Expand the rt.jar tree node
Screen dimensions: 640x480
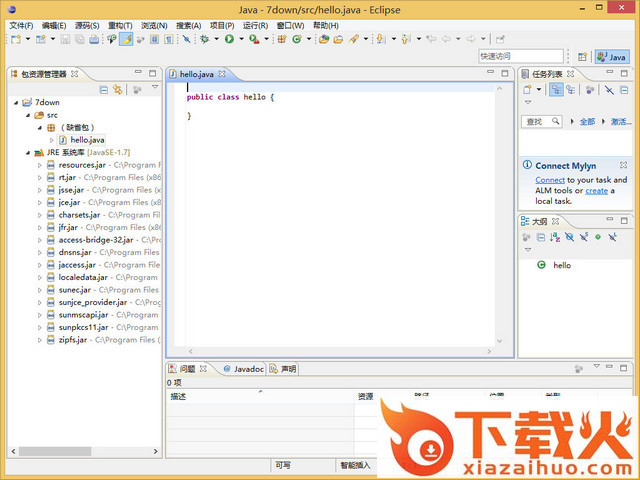click(x=40, y=178)
